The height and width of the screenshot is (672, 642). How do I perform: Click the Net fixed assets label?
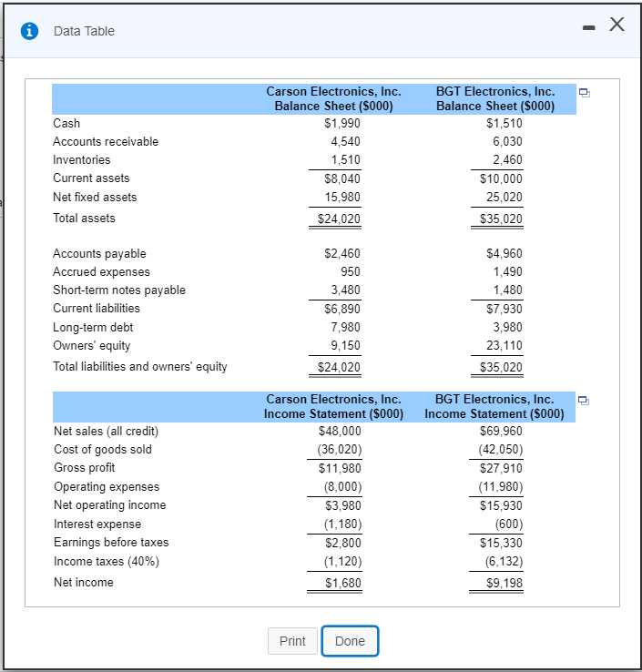coord(95,198)
